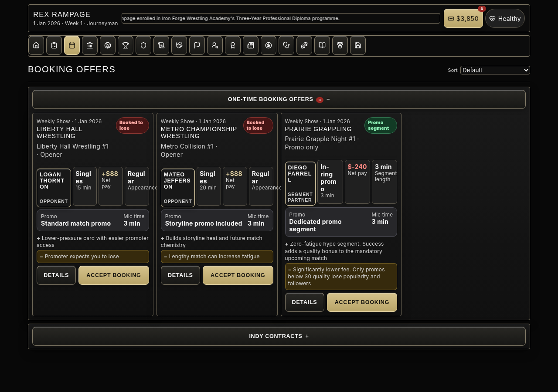Image resolution: width=558 pixels, height=392 pixels.
Task: Open the medal icon
Action: [x=340, y=45]
